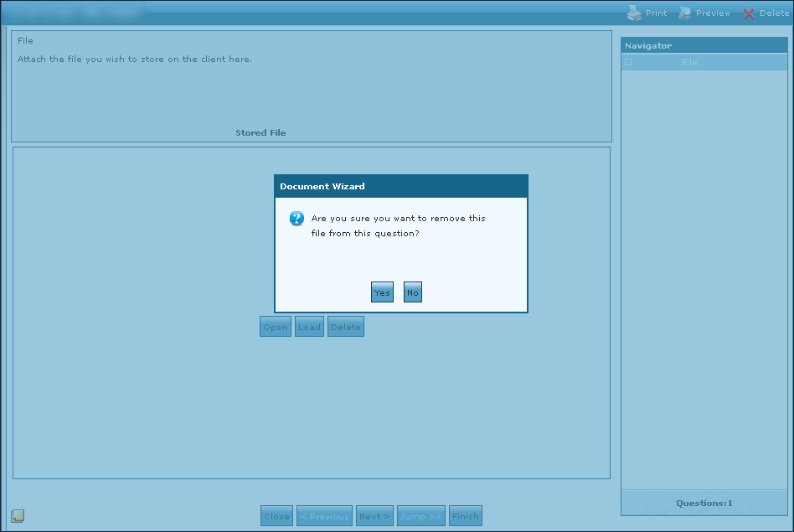Click the Print printer icon
794x532 pixels.
pos(635,13)
